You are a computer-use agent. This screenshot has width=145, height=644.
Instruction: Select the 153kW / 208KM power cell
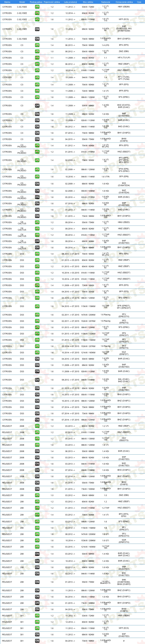coord(88,540)
